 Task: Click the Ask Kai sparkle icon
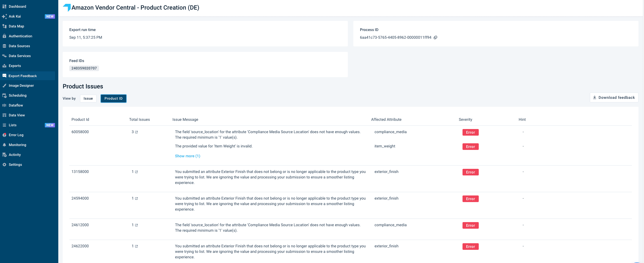(4, 16)
